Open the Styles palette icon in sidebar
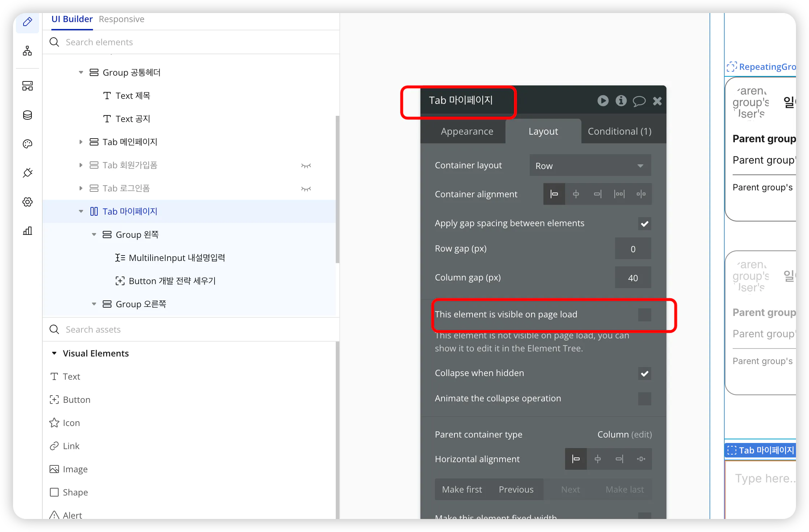Image resolution: width=809 pixels, height=532 pixels. pyautogui.click(x=27, y=144)
